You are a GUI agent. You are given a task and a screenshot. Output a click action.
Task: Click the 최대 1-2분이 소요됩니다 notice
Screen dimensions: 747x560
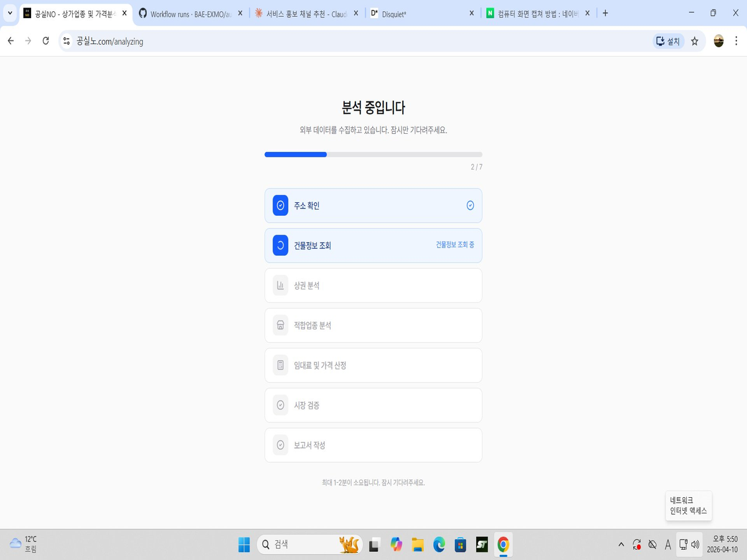(x=374, y=482)
